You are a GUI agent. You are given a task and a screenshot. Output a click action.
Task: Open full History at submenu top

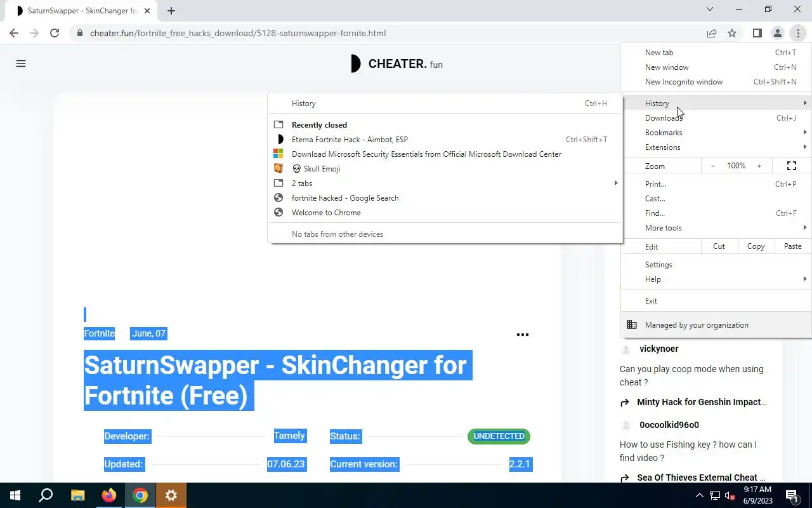point(445,104)
